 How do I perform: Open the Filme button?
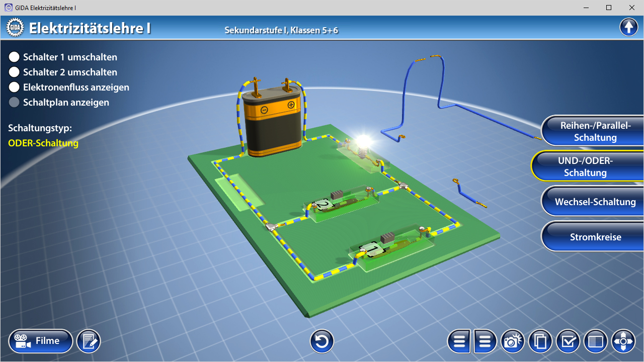click(x=41, y=341)
